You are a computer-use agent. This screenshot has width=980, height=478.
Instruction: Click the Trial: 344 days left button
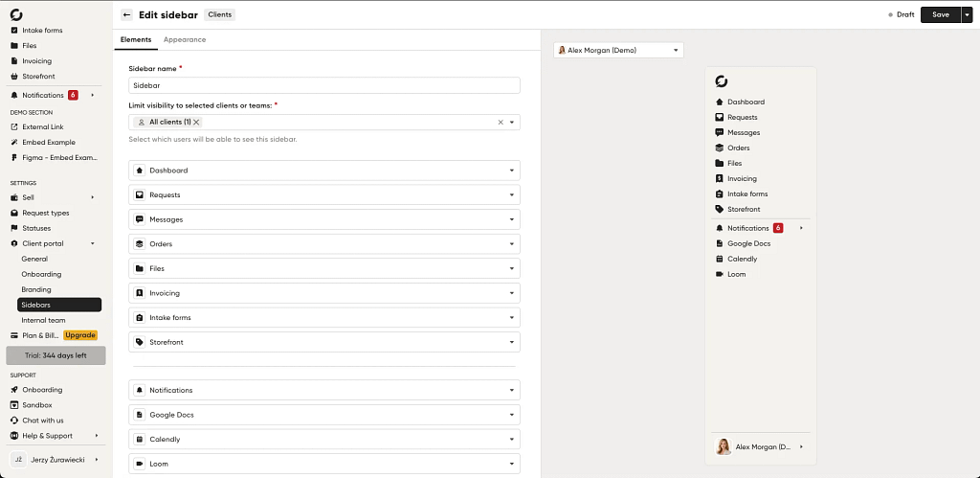(x=56, y=355)
